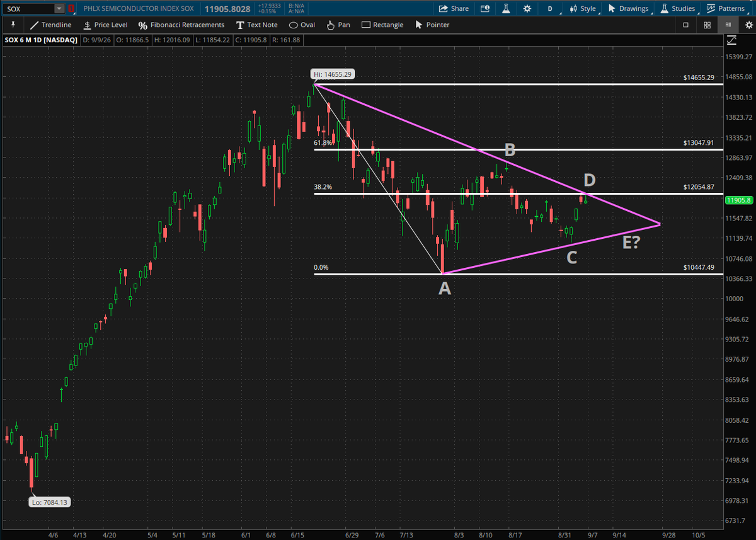Click the 6/15 date on time axis

click(x=297, y=534)
